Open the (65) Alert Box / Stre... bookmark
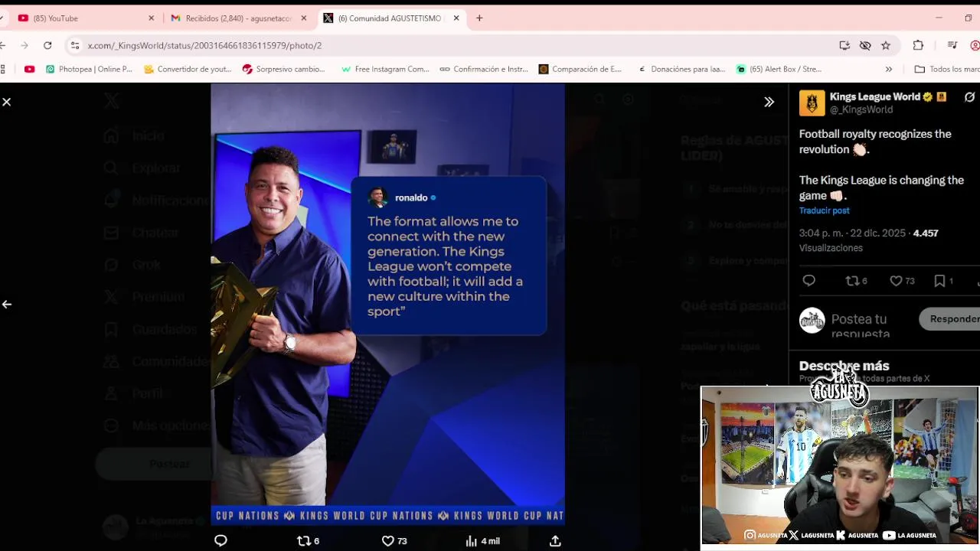980x551 pixels. (x=779, y=69)
